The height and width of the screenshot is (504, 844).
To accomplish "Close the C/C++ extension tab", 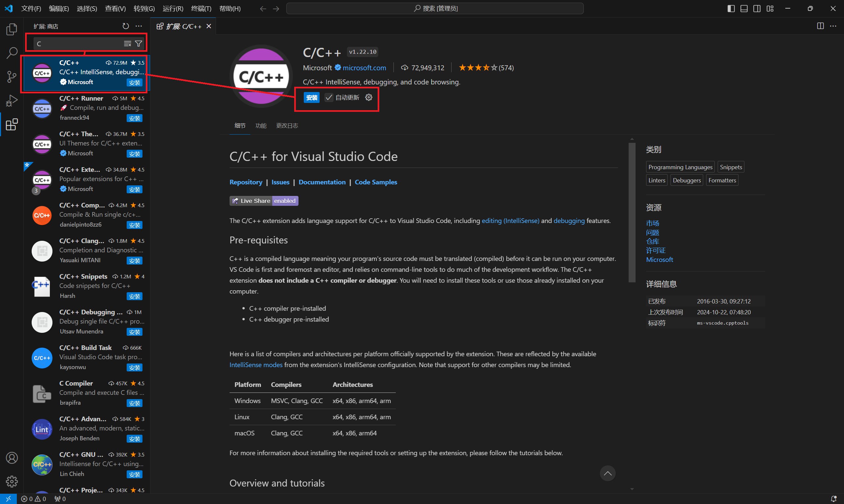I will [x=209, y=26].
